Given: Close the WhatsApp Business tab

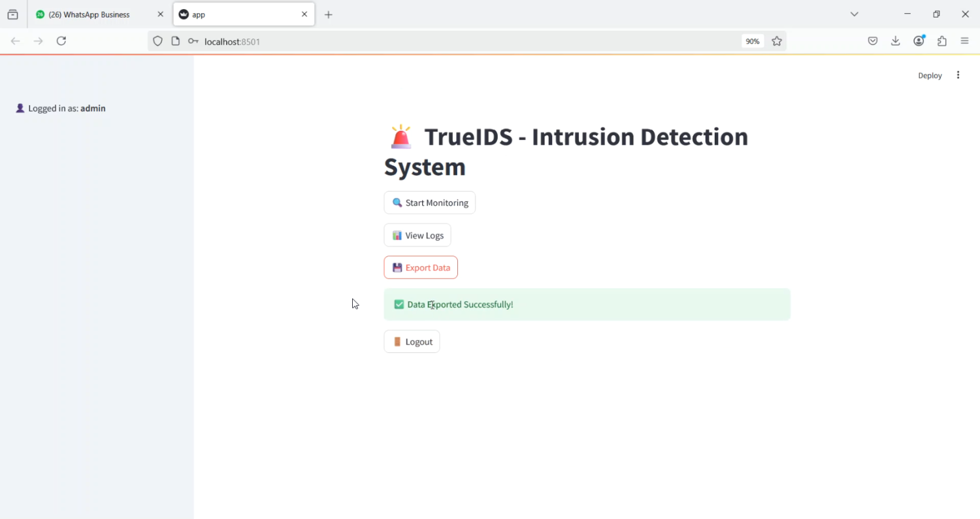Looking at the screenshot, I should (160, 14).
